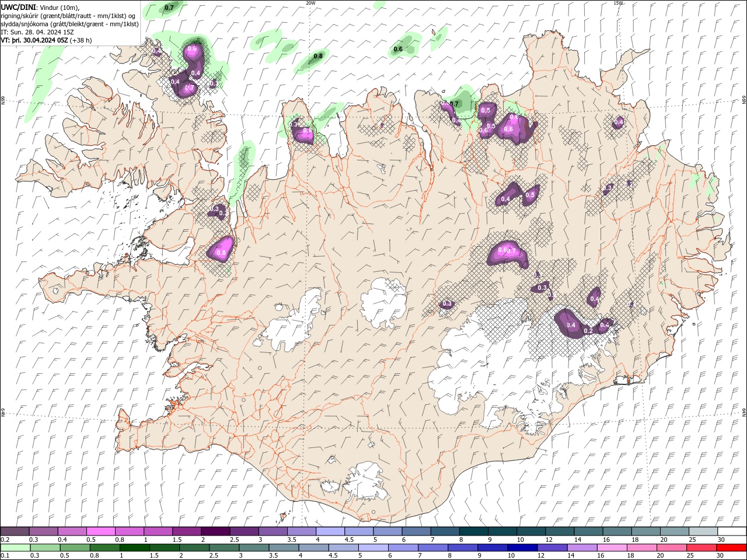Click the lightest green 0.1 rain legend swatch
This screenshot has width=747, height=560.
point(15,548)
